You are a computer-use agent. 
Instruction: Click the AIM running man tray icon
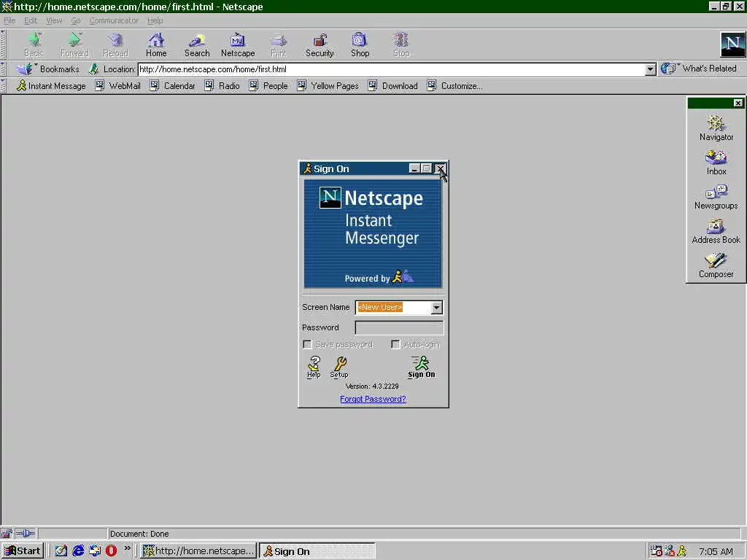point(682,551)
